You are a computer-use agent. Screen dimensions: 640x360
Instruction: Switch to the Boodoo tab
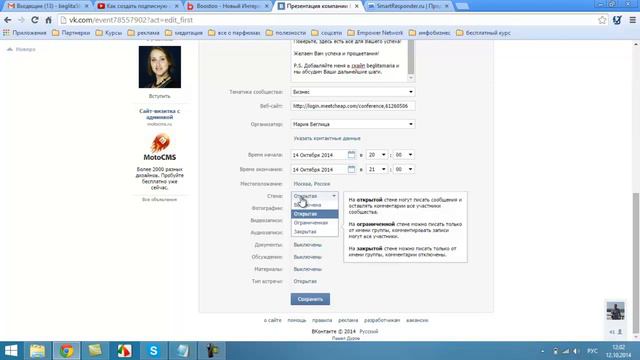227,6
